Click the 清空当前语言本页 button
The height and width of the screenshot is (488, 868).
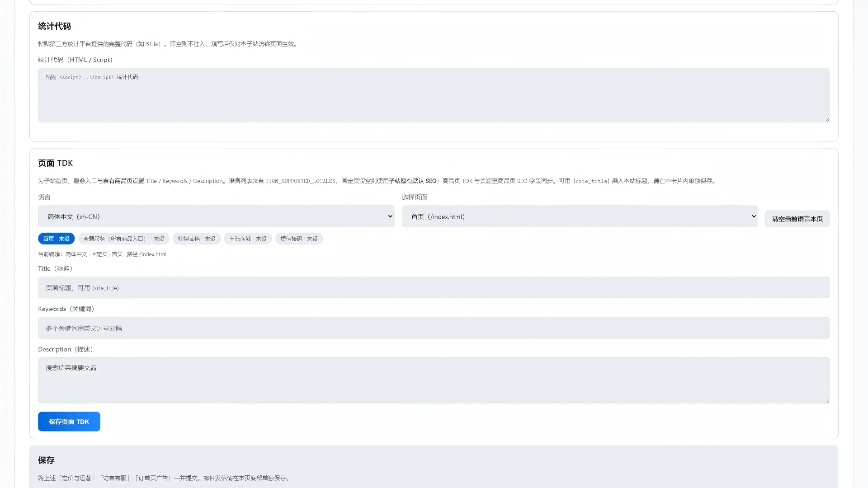click(797, 219)
